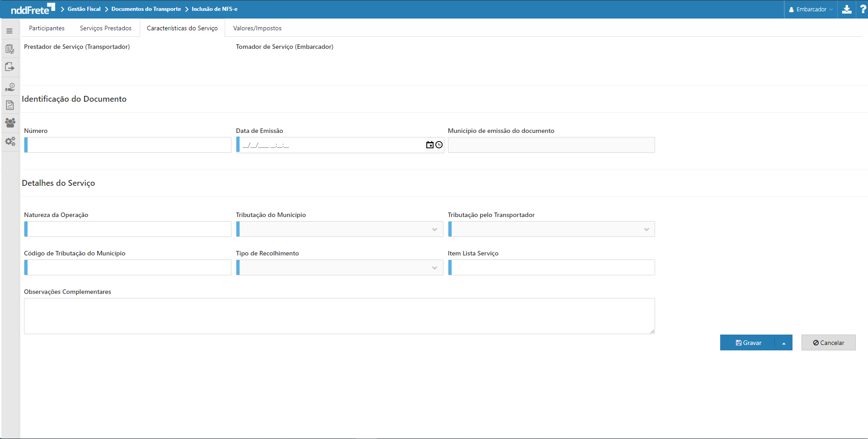Open the hamburger menu in sidebar
The image size is (868, 439).
tap(9, 31)
